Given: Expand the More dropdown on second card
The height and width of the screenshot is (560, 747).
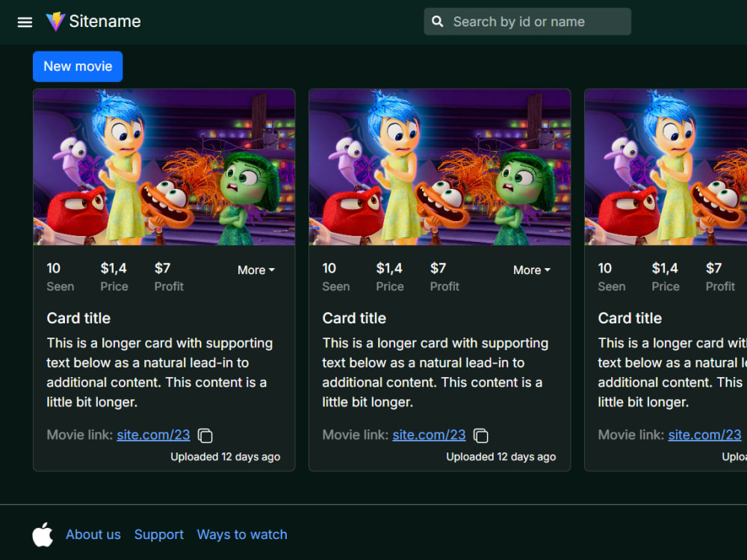Looking at the screenshot, I should pyautogui.click(x=532, y=270).
